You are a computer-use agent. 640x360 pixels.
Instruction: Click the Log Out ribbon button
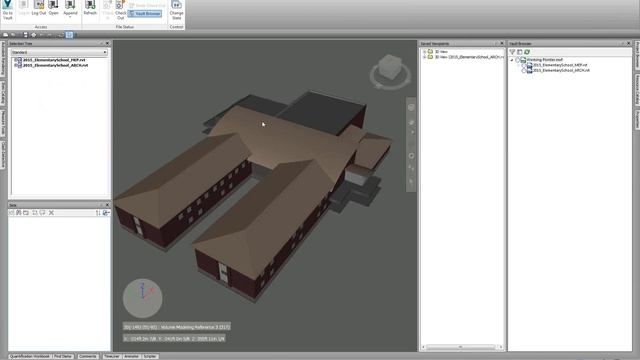(39, 8)
